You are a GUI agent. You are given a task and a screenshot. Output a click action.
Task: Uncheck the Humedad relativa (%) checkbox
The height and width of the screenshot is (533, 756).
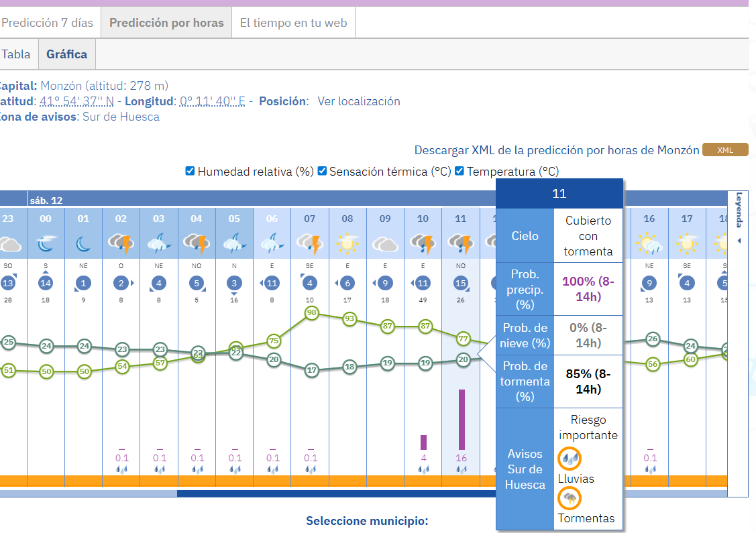(190, 171)
